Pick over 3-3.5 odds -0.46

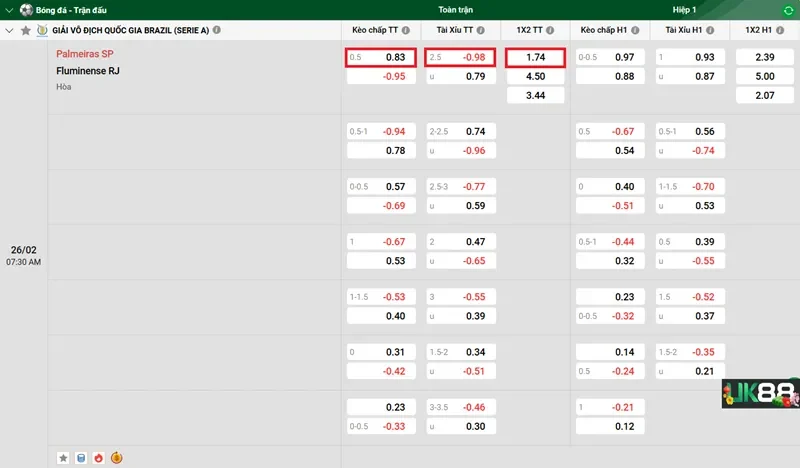[x=461, y=407]
